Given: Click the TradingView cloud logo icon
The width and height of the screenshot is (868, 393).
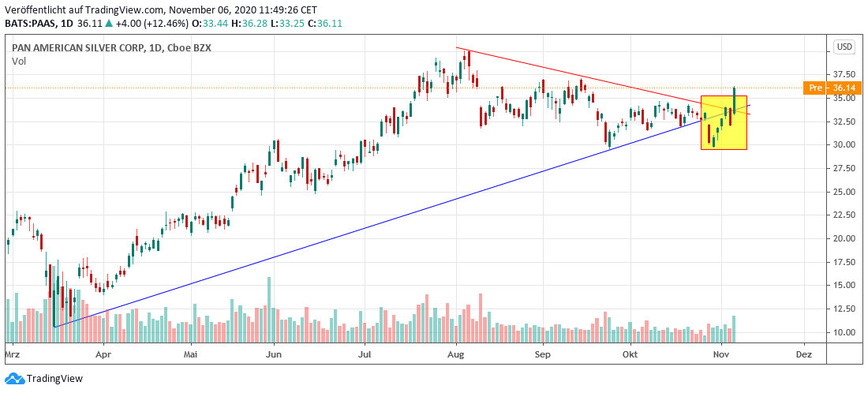Looking at the screenshot, I should (x=14, y=379).
